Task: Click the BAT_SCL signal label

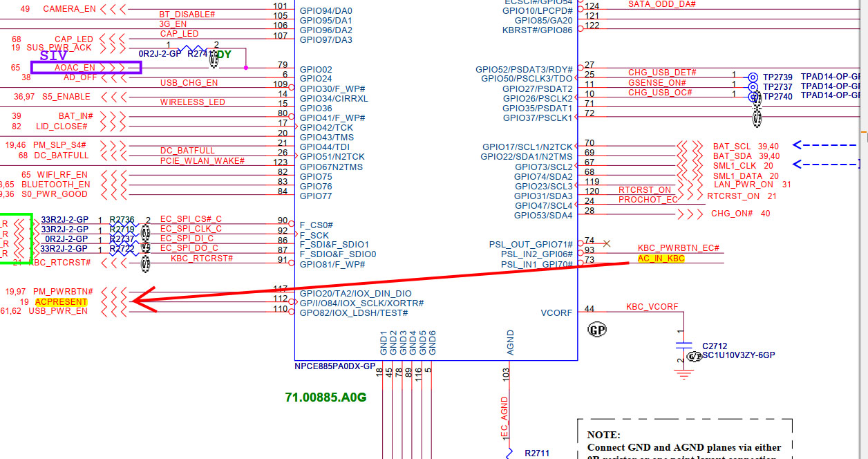Action: point(732,147)
